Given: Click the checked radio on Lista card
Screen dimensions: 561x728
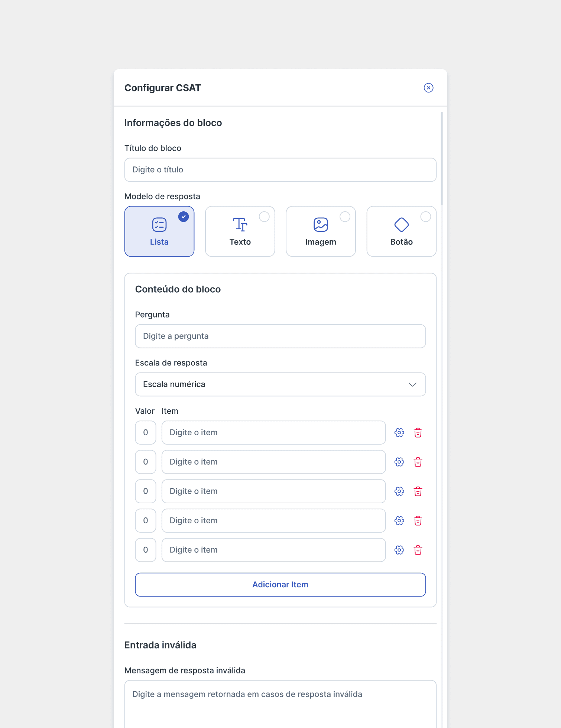Looking at the screenshot, I should click(x=184, y=217).
